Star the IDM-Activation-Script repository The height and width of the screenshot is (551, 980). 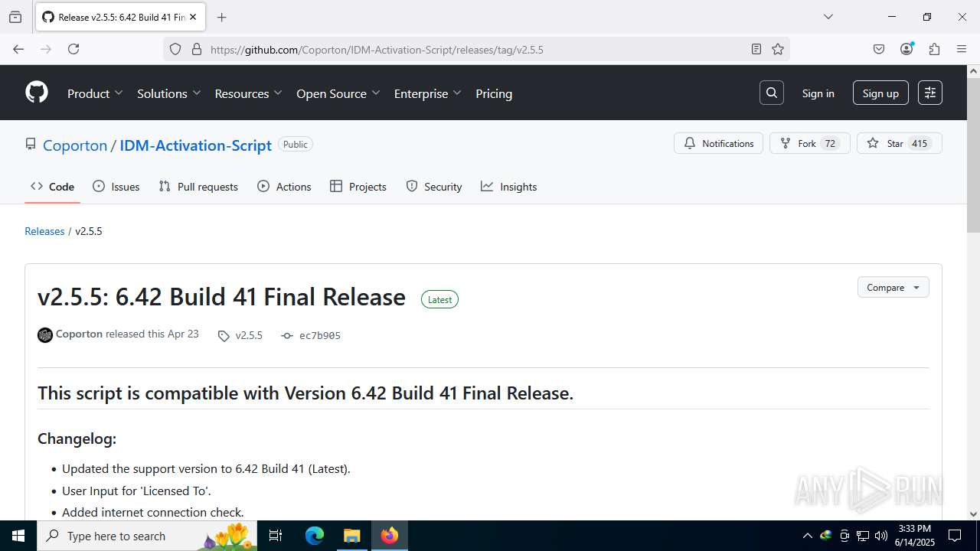(x=899, y=143)
